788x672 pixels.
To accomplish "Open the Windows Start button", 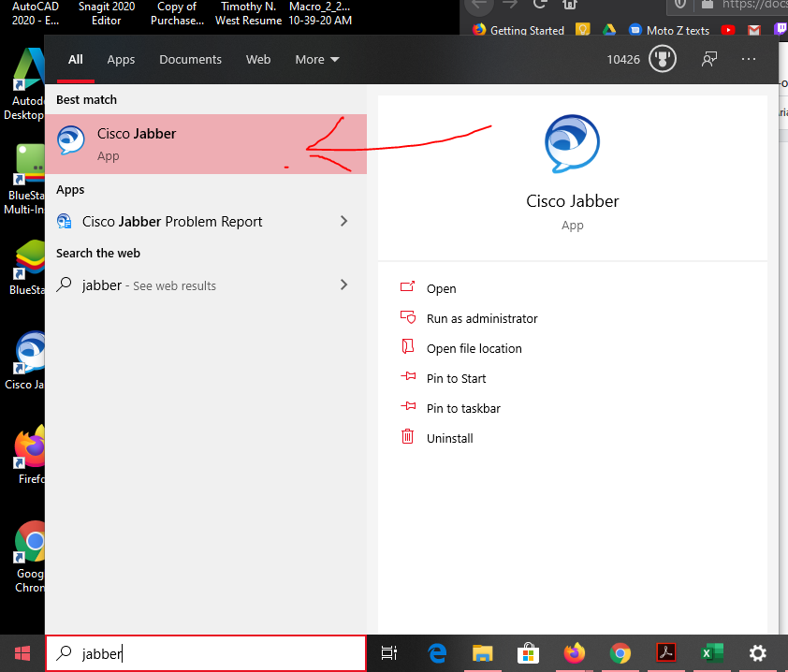I will [22, 653].
